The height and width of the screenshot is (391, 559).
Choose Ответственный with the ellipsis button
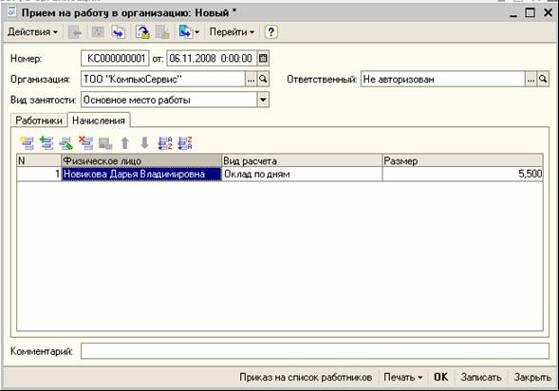(531, 79)
